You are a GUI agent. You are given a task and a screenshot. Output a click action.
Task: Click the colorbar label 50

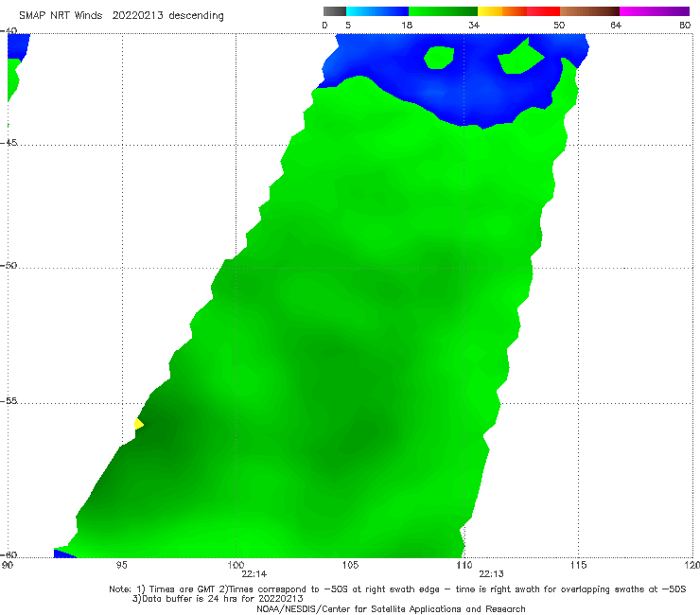(559, 26)
